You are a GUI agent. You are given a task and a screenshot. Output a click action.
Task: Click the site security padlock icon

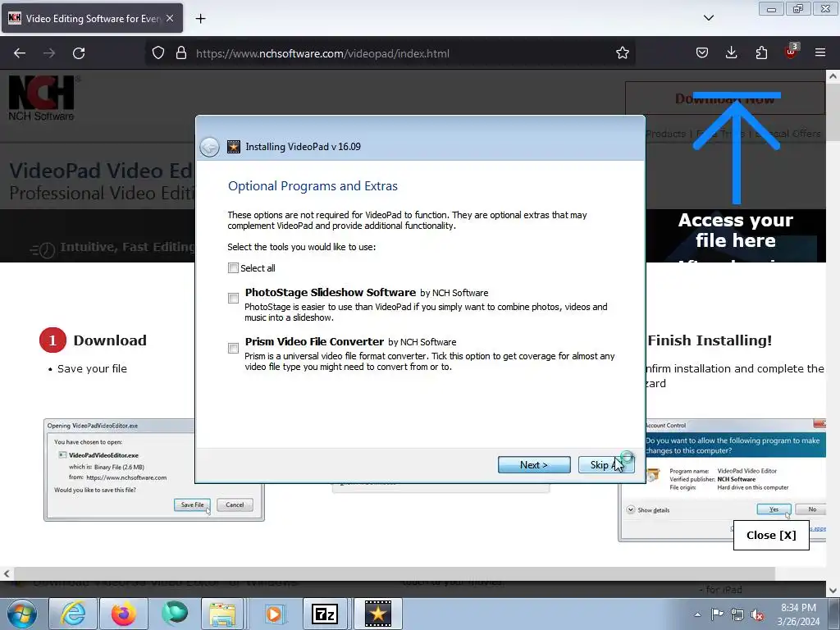(x=181, y=53)
